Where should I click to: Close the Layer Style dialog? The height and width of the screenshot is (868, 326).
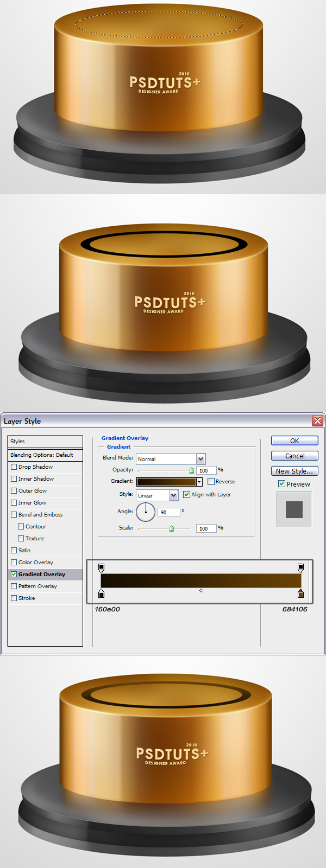(317, 420)
